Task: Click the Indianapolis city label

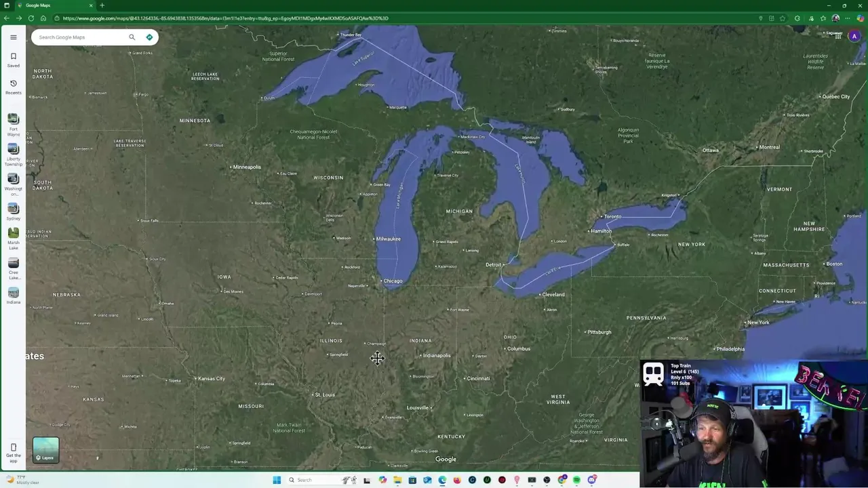Action: pyautogui.click(x=437, y=356)
